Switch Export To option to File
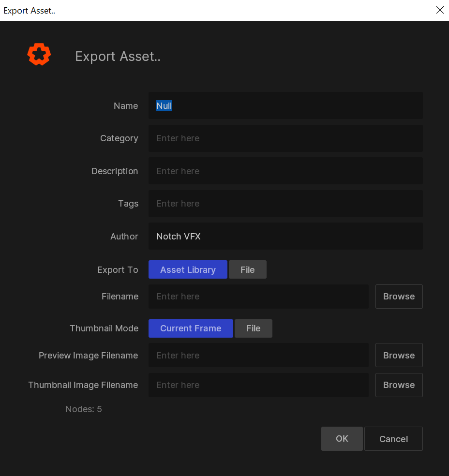 [247, 269]
